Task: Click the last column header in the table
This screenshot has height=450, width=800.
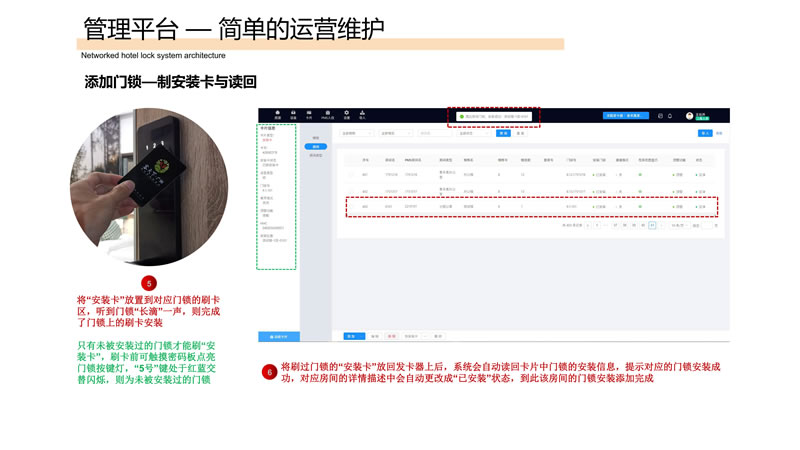Action: pos(699,160)
